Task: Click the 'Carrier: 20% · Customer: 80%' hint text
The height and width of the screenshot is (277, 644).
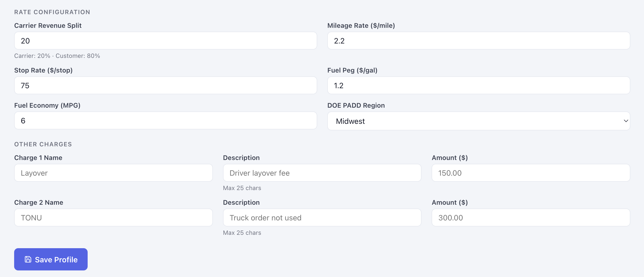Action: pos(57,56)
